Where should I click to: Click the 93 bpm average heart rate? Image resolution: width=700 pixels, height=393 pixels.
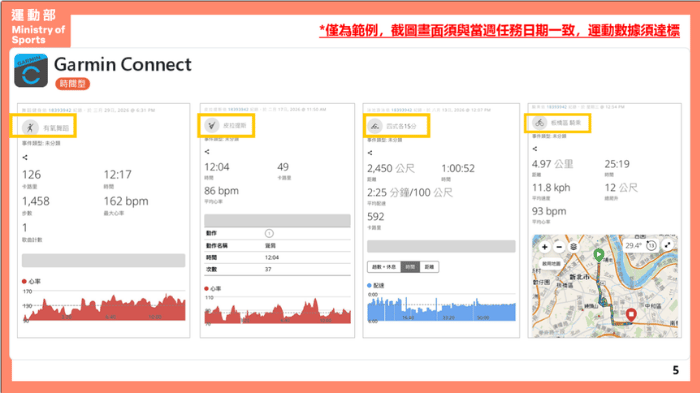(549, 211)
